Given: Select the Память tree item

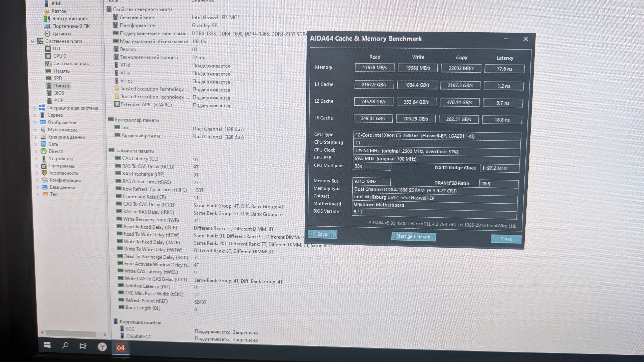Looking at the screenshot, I should tap(62, 71).
